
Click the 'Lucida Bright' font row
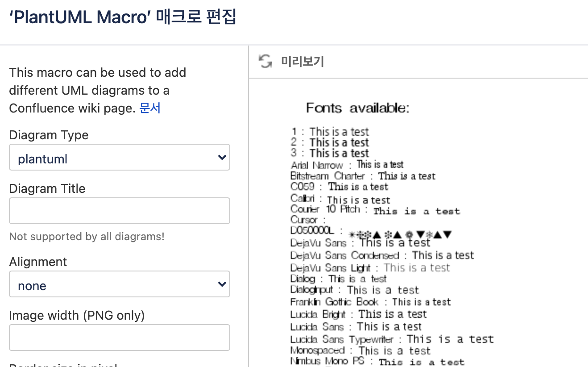tap(359, 314)
